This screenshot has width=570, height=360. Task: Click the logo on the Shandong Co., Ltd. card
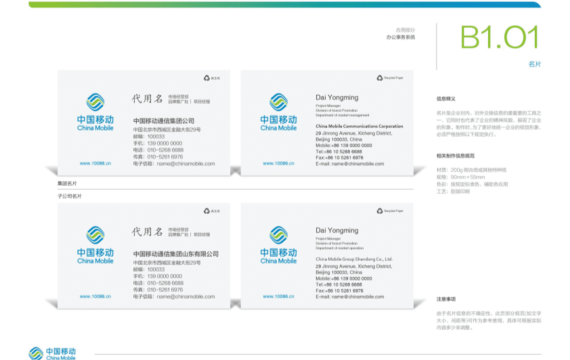(278, 244)
